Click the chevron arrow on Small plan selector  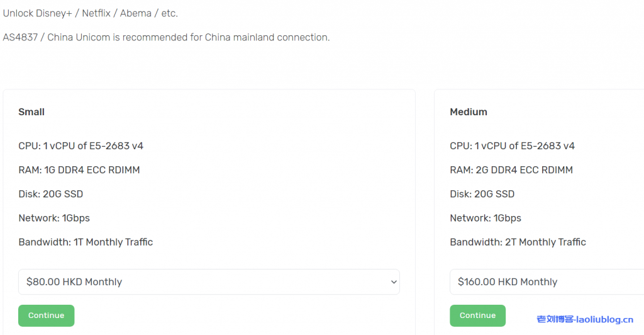tap(394, 282)
